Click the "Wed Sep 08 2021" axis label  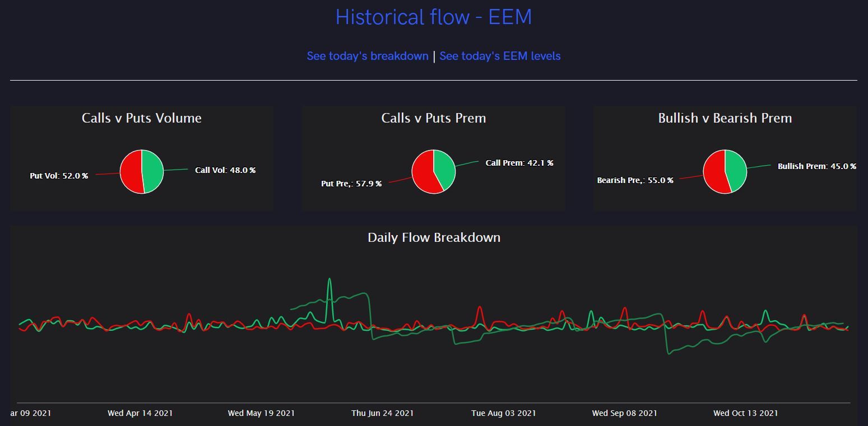(625, 413)
